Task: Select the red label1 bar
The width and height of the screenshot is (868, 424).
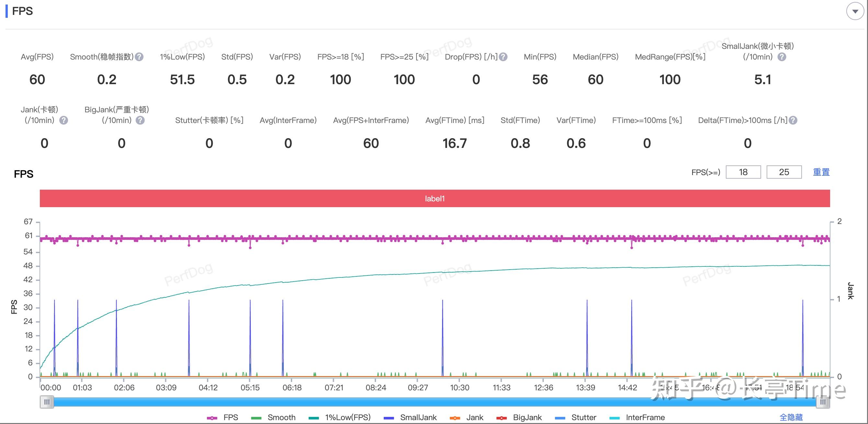Action: point(435,198)
